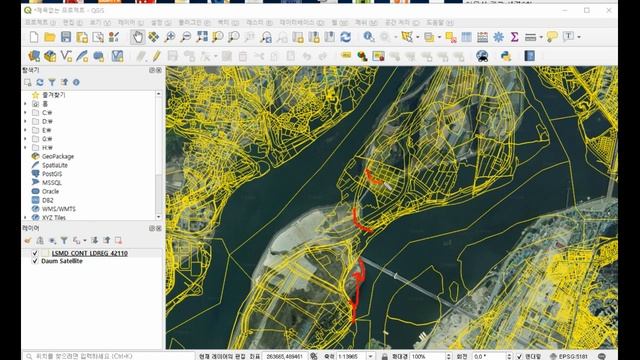Select the Zoom In magnifier tool
Viewport: 640px width, 360px height.
169,37
